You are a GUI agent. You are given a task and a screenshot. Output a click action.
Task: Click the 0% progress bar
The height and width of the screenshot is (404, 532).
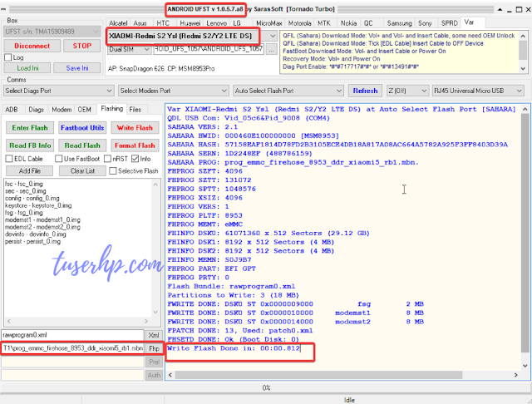click(266, 387)
